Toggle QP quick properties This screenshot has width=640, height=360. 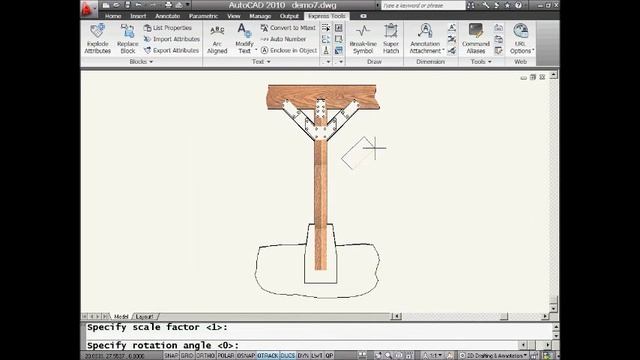click(x=329, y=356)
